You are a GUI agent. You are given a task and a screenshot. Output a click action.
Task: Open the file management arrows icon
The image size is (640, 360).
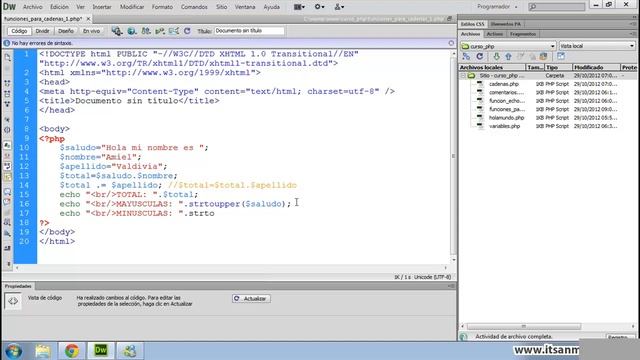pyautogui.click(x=146, y=31)
